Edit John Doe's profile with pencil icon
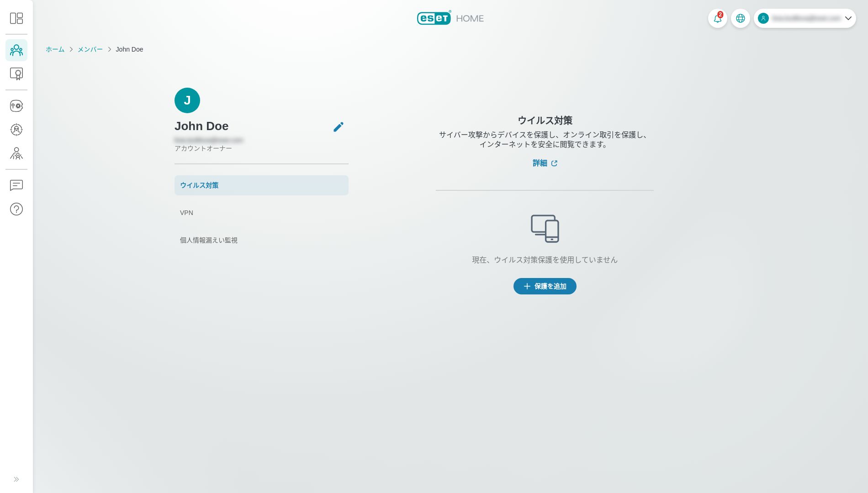This screenshot has width=868, height=493. tap(338, 127)
